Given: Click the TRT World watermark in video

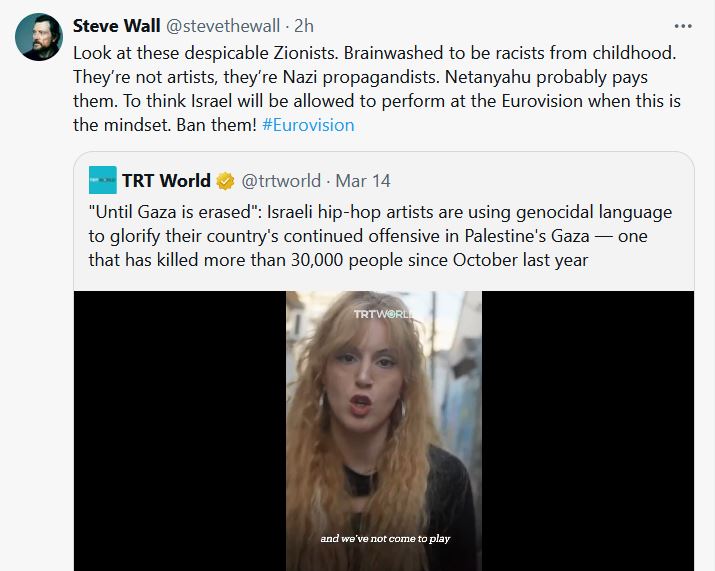Looking at the screenshot, I should [383, 314].
